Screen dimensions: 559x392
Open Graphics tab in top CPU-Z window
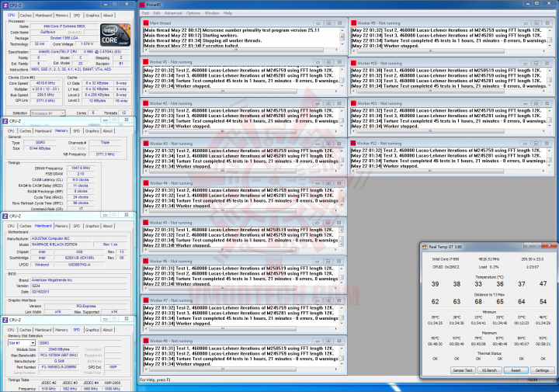point(92,16)
